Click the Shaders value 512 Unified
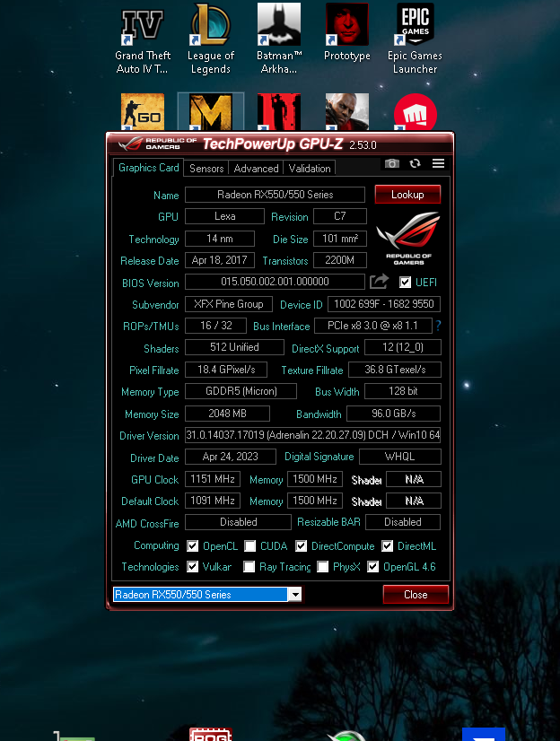This screenshot has width=560, height=741. (234, 347)
